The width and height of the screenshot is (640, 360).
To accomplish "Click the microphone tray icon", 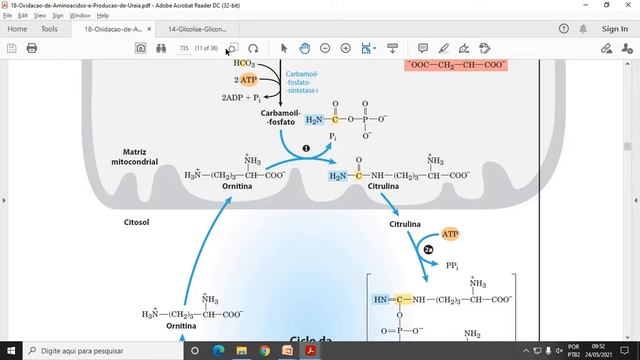I will (548, 351).
